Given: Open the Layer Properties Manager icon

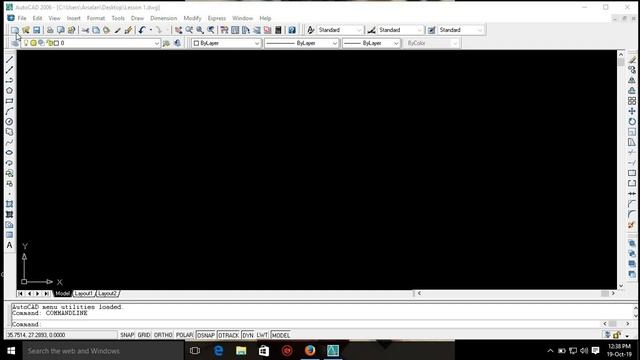Looking at the screenshot, I should click(15, 43).
